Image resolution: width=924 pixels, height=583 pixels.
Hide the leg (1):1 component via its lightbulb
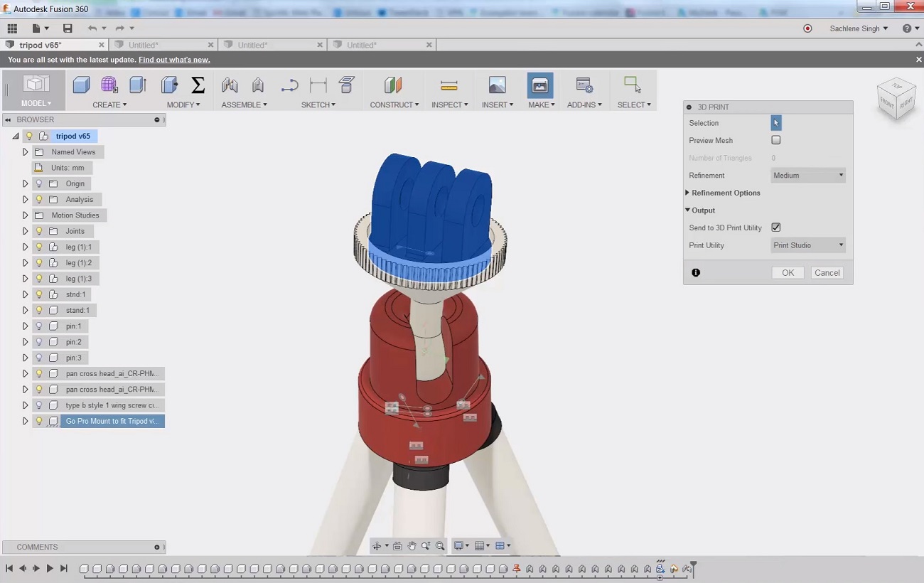(38, 247)
